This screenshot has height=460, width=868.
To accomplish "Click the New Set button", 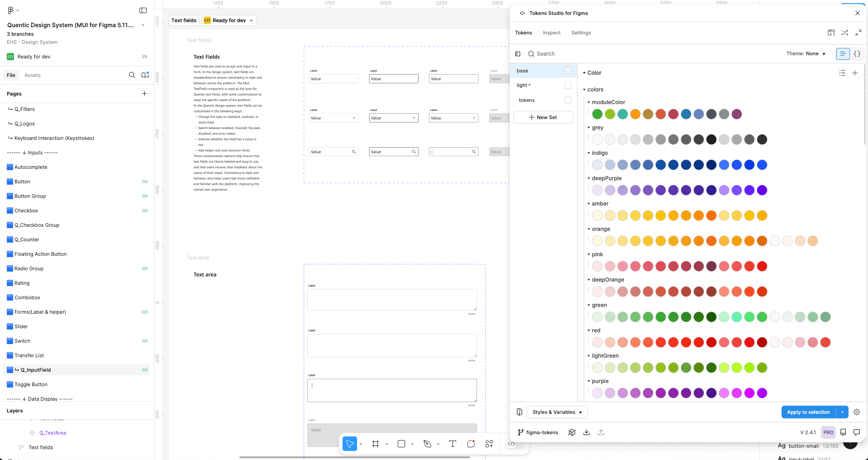I will click(543, 117).
